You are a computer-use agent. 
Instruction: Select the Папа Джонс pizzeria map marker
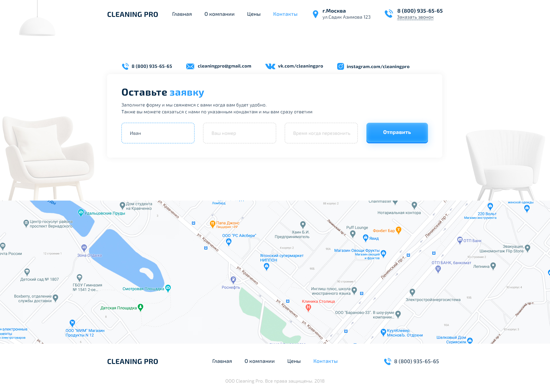(x=213, y=224)
